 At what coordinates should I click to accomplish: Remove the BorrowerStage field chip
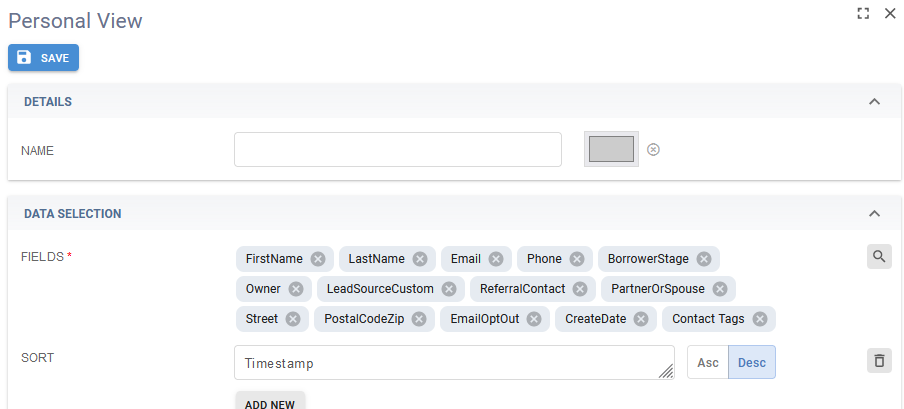pos(704,259)
